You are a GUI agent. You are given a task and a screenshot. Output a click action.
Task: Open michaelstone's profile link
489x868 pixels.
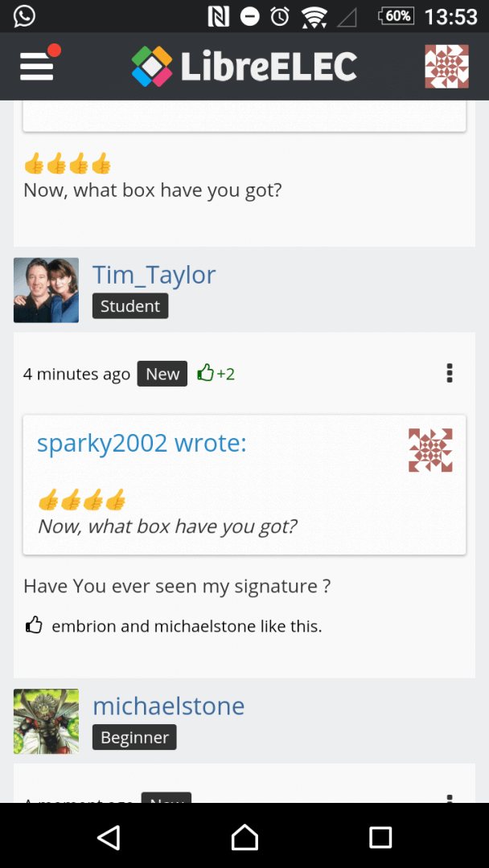(x=168, y=706)
